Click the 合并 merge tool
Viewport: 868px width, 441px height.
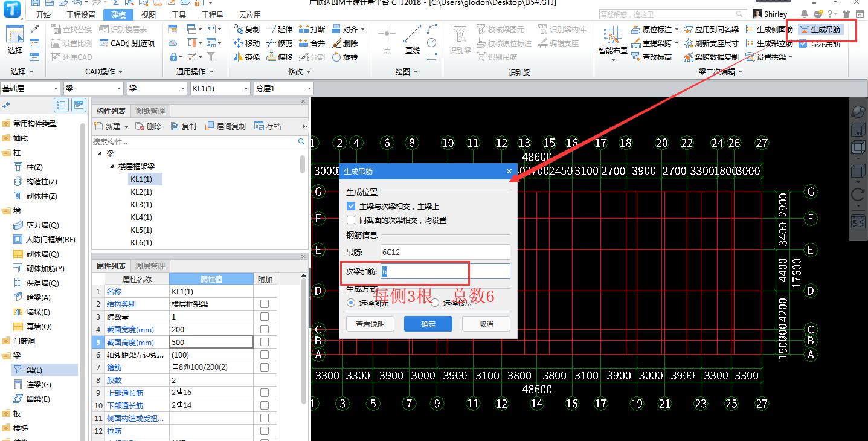coord(312,43)
